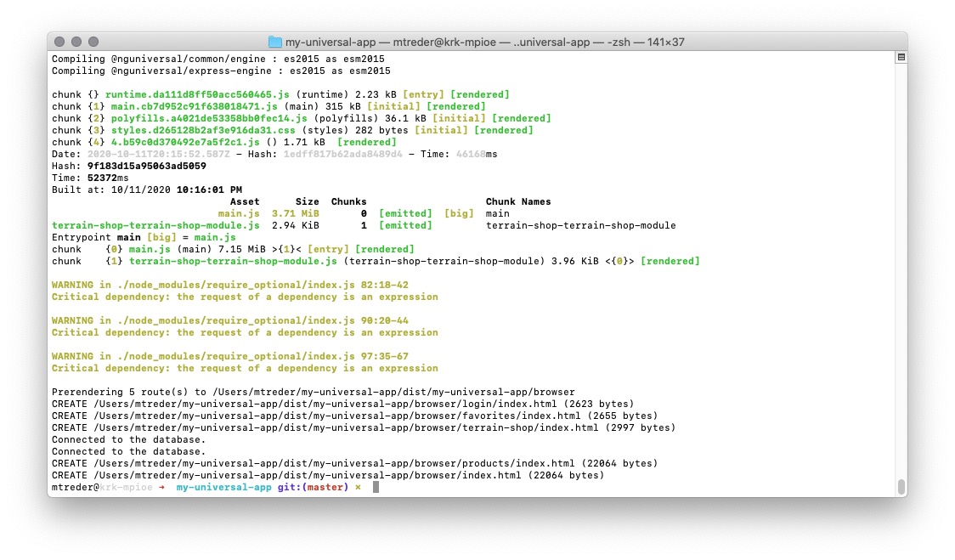Click the build time 10:16:01 PM
955x560 pixels.
click(x=210, y=189)
